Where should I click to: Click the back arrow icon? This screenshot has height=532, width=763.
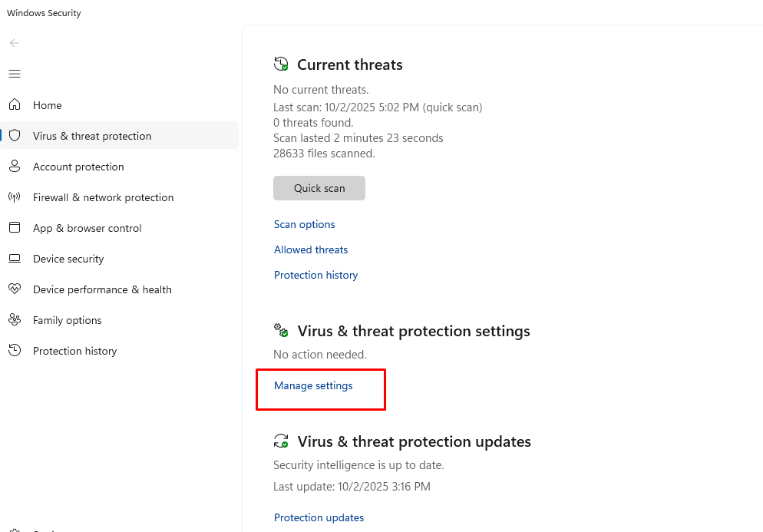point(15,43)
